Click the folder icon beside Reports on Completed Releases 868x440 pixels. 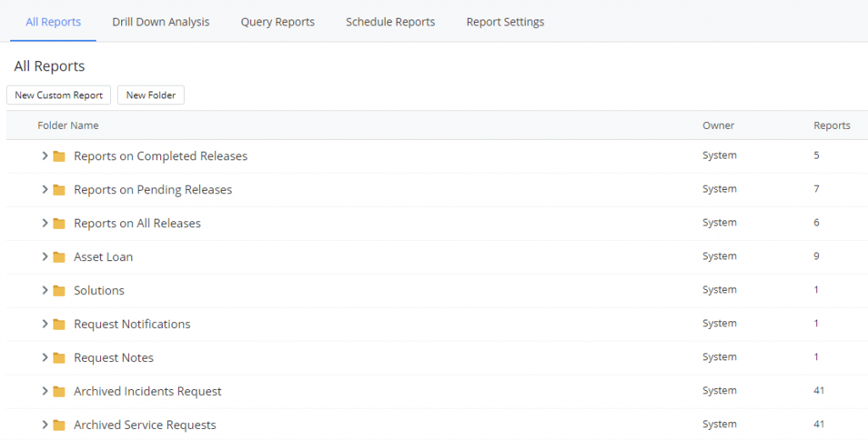pyautogui.click(x=58, y=156)
